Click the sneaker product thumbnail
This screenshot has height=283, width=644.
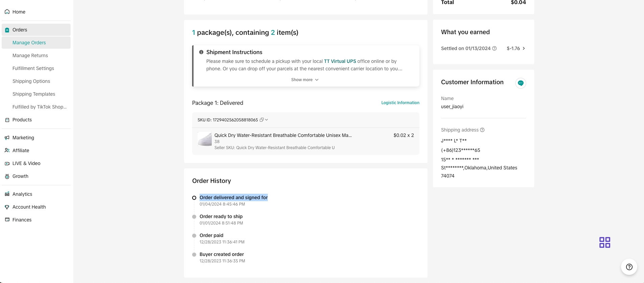pyautogui.click(x=205, y=139)
